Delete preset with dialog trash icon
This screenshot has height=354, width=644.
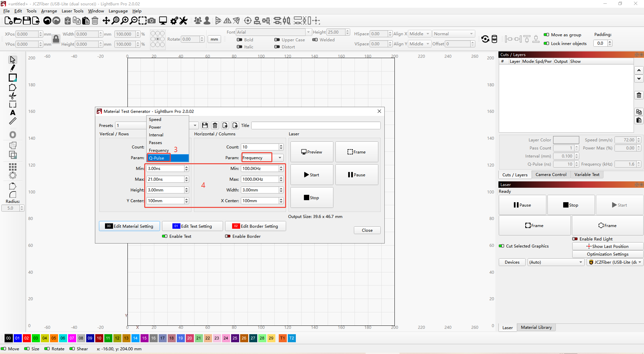click(215, 125)
